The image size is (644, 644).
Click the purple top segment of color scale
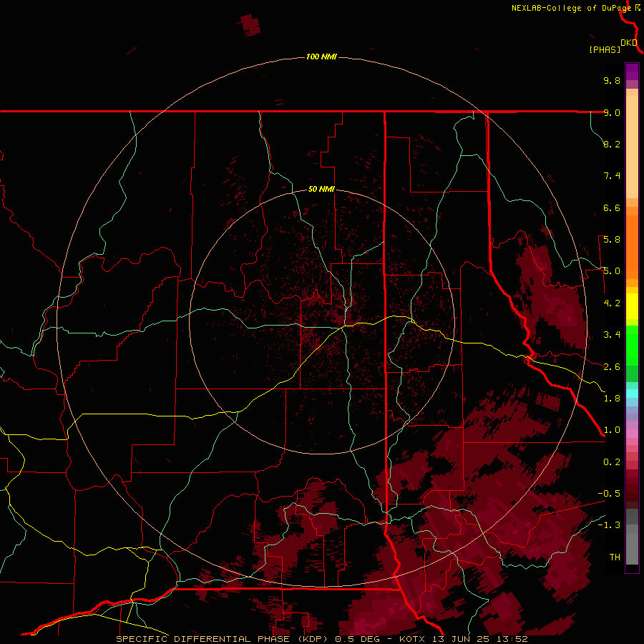click(632, 72)
